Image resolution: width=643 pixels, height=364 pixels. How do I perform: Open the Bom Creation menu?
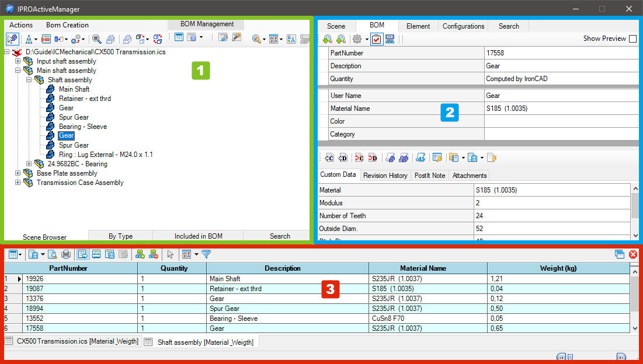tap(67, 25)
